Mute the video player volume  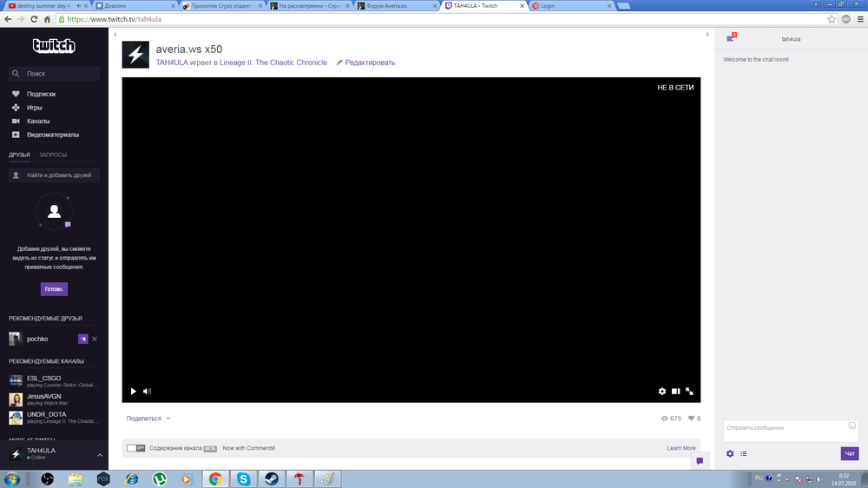tap(147, 392)
